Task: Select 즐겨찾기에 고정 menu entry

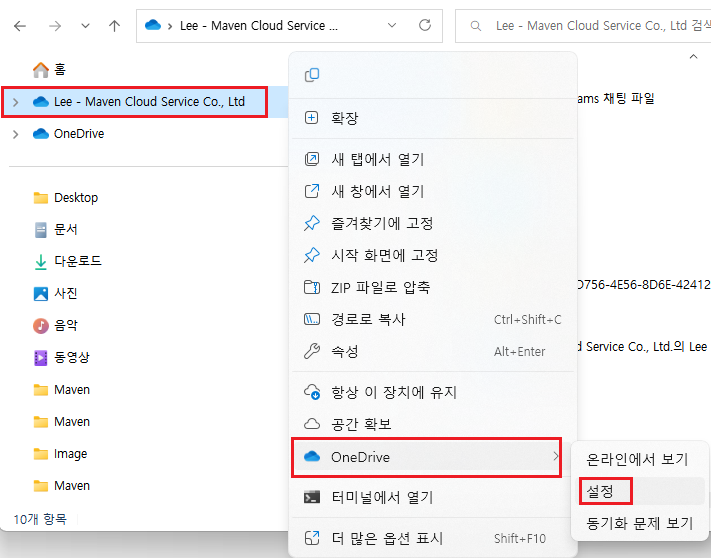Action: pos(433,223)
